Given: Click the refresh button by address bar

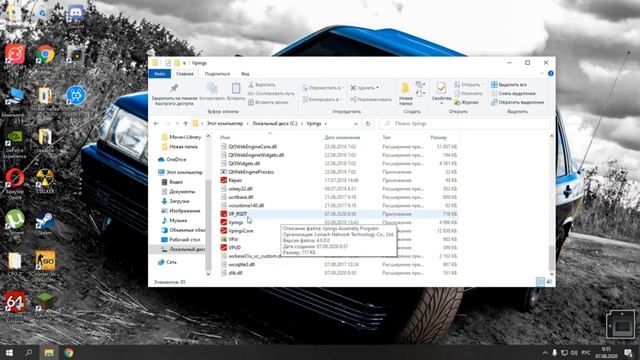Looking at the screenshot, I should click(x=368, y=123).
